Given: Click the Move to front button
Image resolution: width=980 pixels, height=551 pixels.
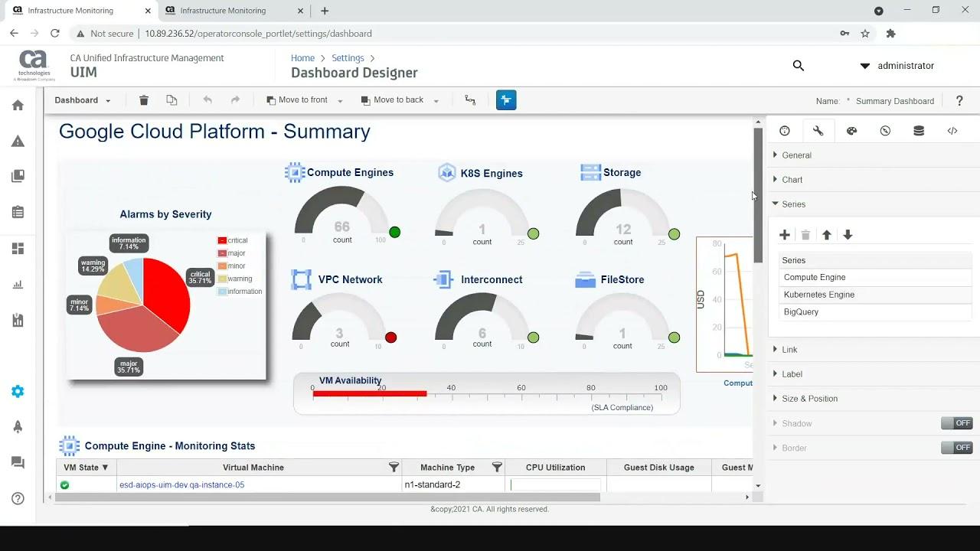Looking at the screenshot, I should (297, 100).
